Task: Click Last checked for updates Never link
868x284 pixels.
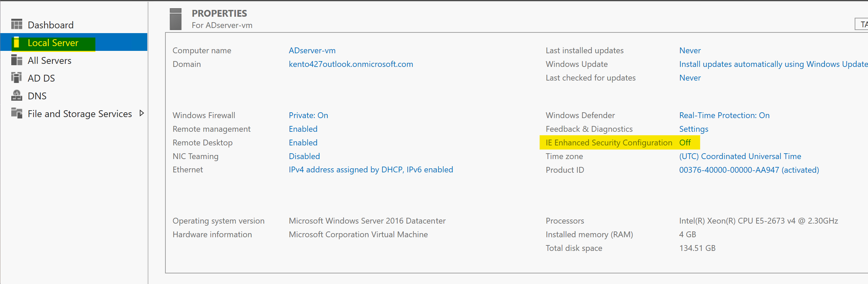Action: click(x=690, y=78)
